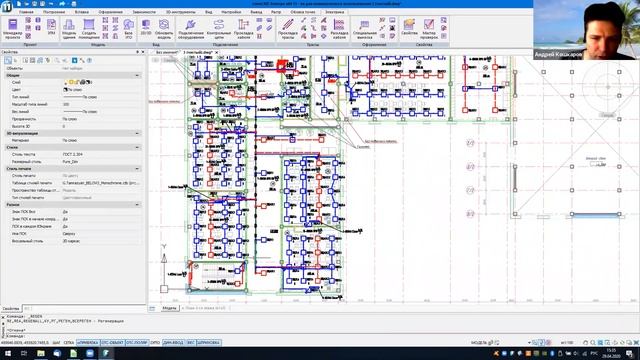The image size is (640, 360).
Task: Open the Слой property dropdown
Action: pyautogui.click(x=101, y=82)
